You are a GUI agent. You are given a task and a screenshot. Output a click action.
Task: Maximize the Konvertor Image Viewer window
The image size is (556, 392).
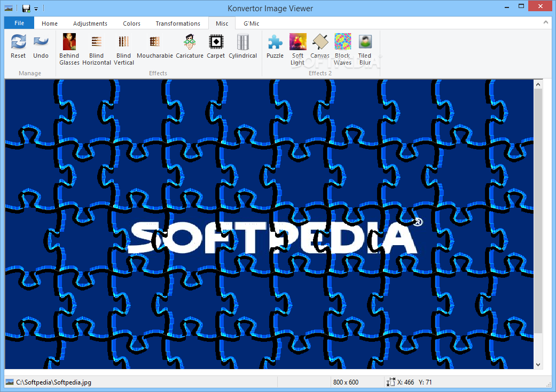pyautogui.click(x=521, y=6)
